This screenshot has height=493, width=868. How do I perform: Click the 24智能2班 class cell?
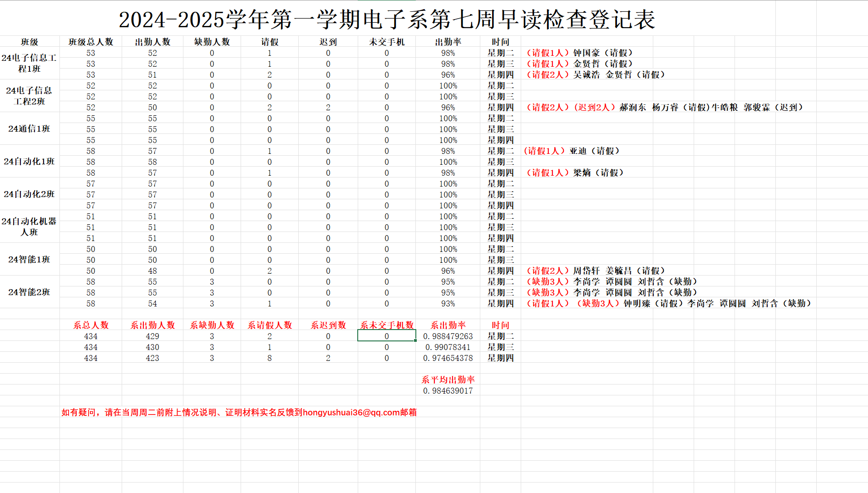click(x=30, y=292)
